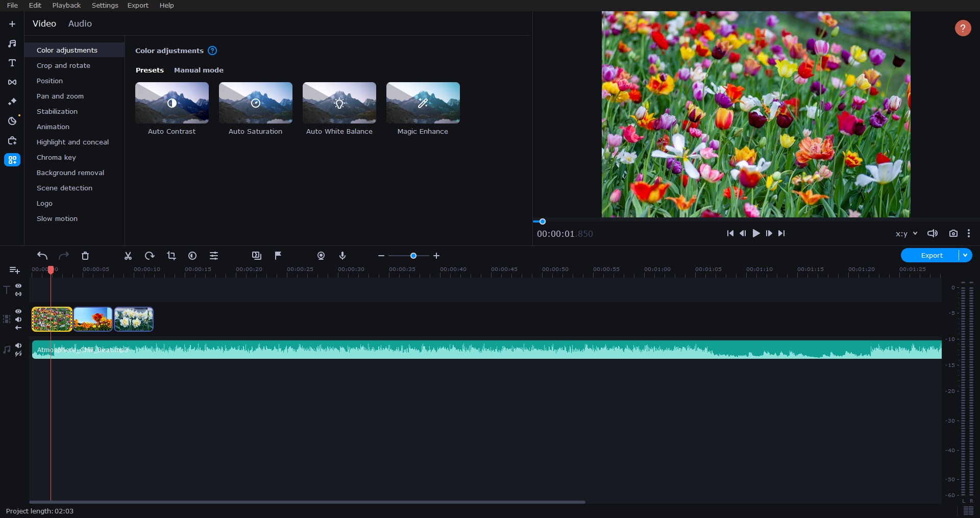Toggle title track visibility eye icon
This screenshot has width=980, height=518.
18,286
